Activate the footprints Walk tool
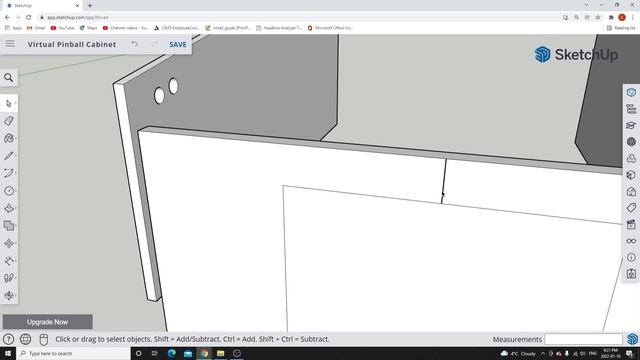The width and height of the screenshot is (640, 360). pyautogui.click(x=9, y=278)
